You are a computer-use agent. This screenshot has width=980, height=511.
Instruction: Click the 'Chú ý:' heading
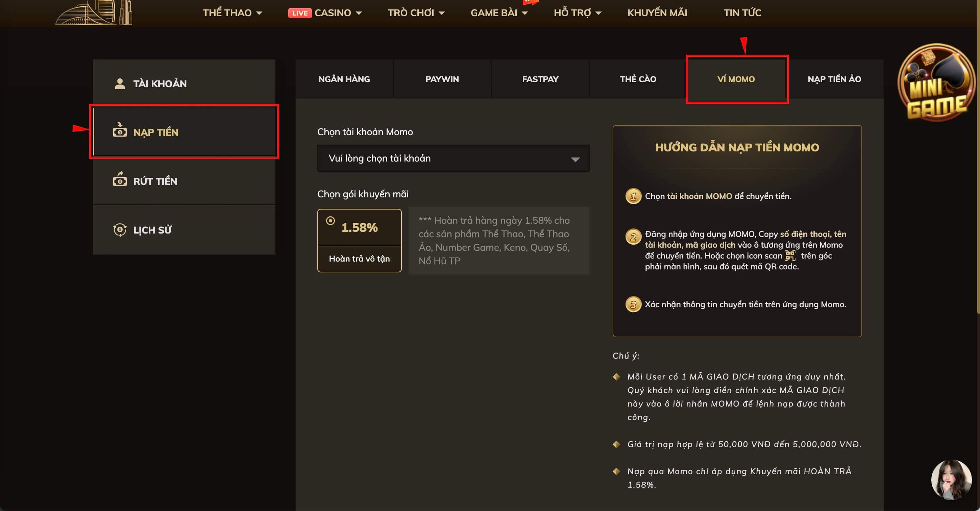click(626, 356)
